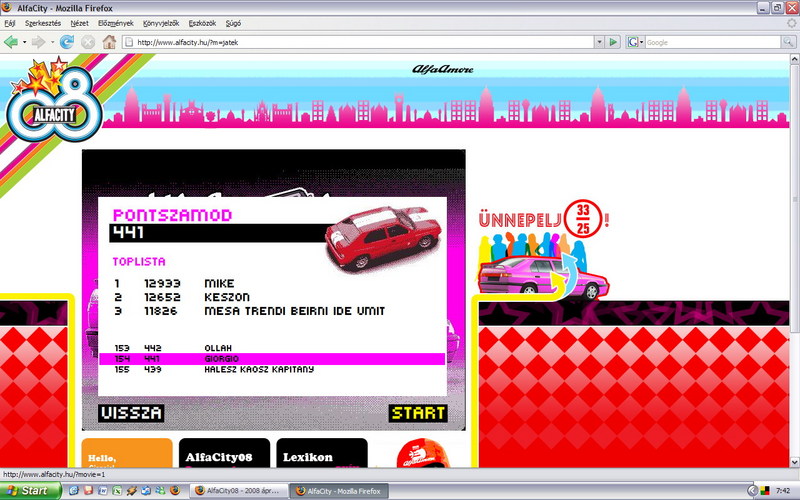The width and height of the screenshot is (800, 500).
Task: Click the yellow START button in the game
Action: pyautogui.click(x=418, y=413)
